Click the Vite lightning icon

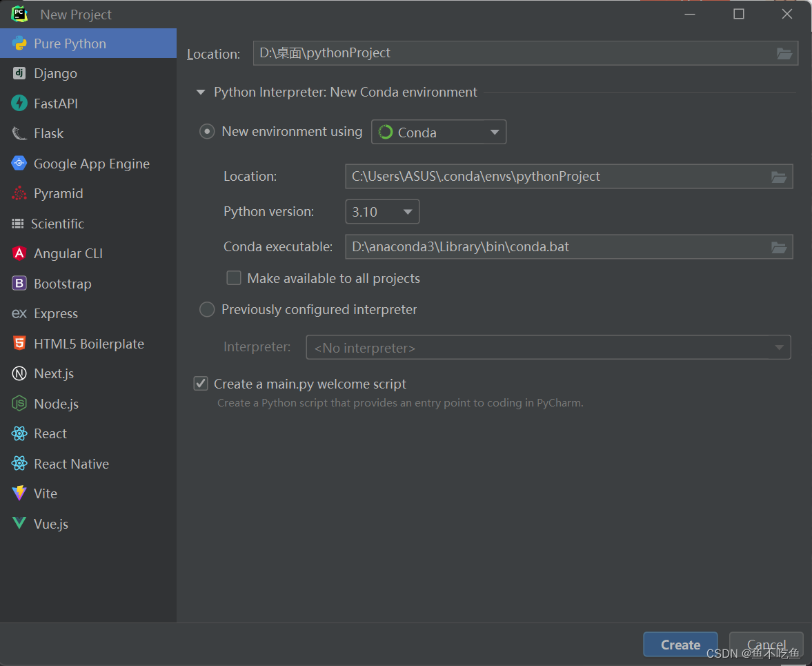point(19,493)
